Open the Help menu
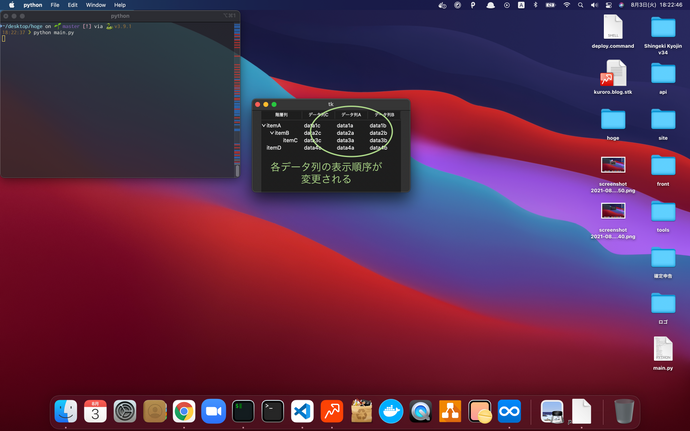 click(120, 5)
